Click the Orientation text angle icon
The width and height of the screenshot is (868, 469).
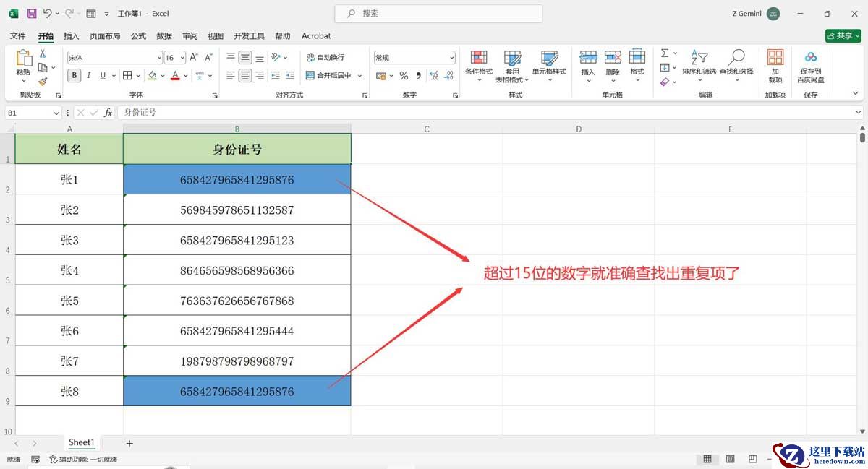[x=276, y=57]
